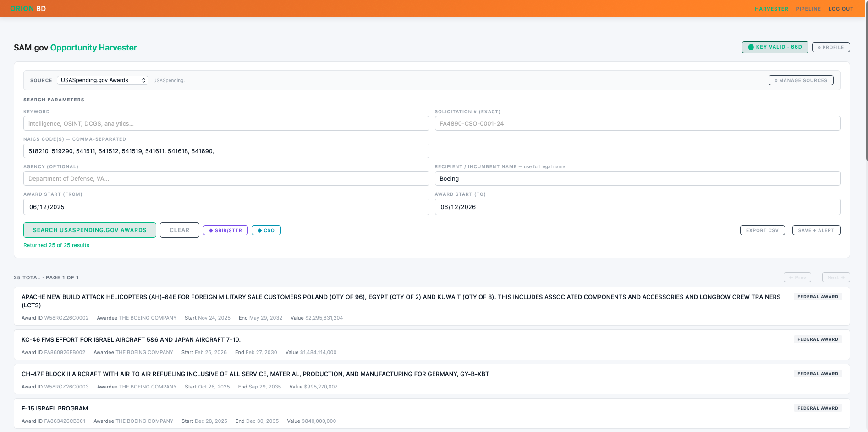Open the Source dropdown USASpending.gov Awards

103,80
